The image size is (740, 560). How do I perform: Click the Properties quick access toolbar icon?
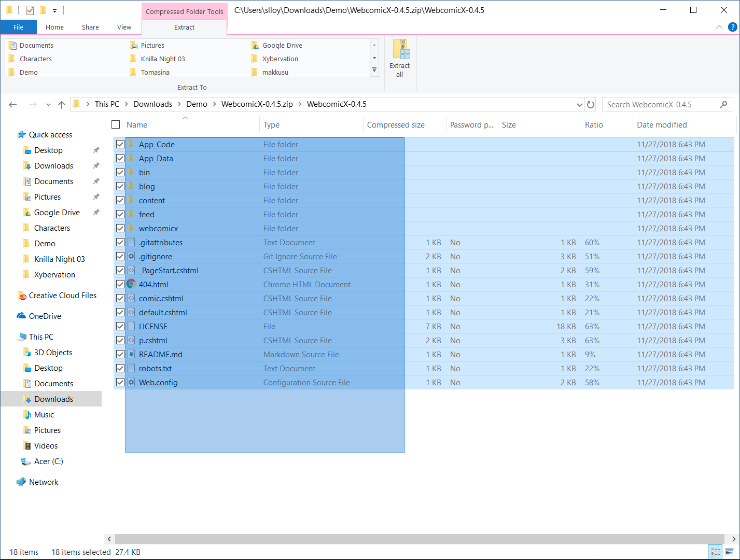point(30,10)
